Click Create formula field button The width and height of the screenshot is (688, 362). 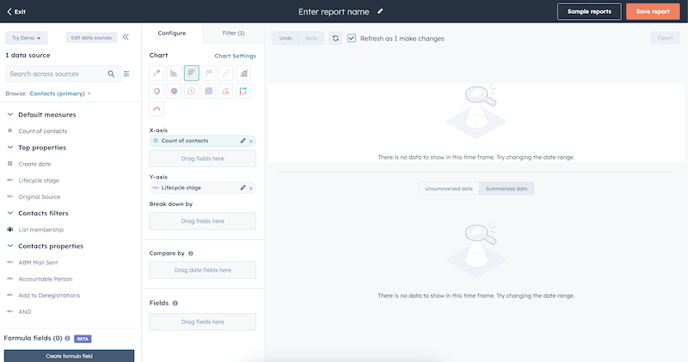tap(69, 356)
